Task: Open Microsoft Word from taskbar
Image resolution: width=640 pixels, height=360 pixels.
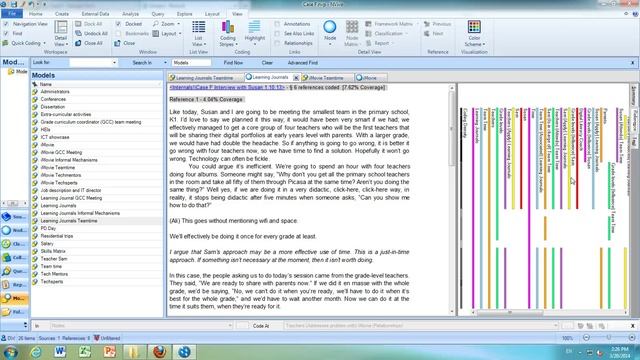Action: tap(60, 351)
